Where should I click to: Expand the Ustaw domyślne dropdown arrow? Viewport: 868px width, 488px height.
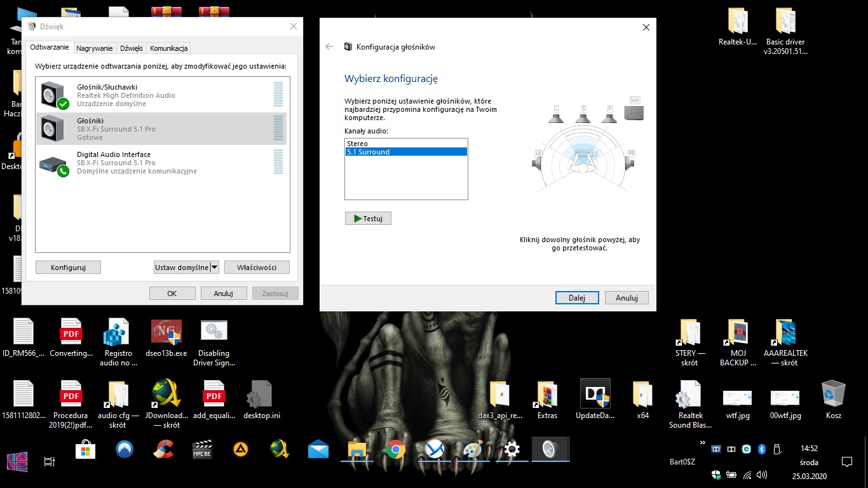[x=214, y=268]
